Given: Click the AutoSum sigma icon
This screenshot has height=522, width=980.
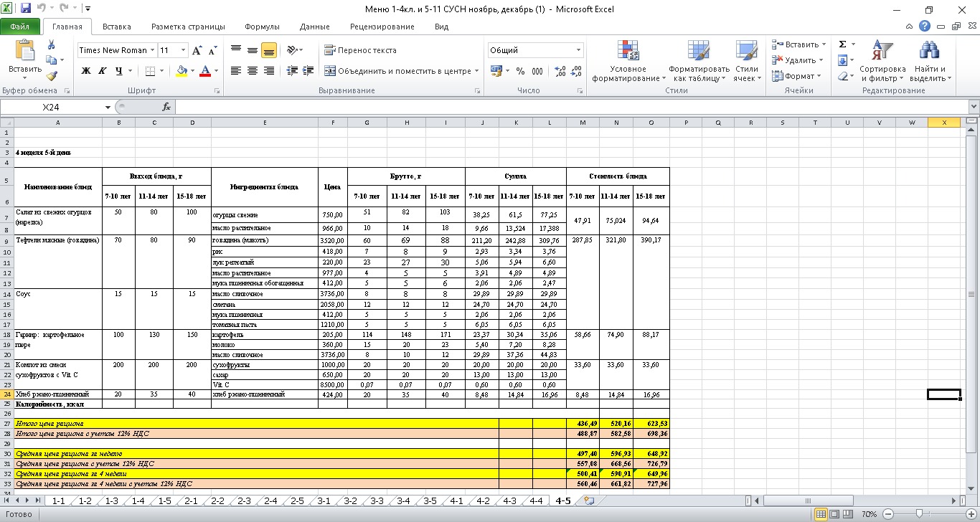Looking at the screenshot, I should (843, 44).
